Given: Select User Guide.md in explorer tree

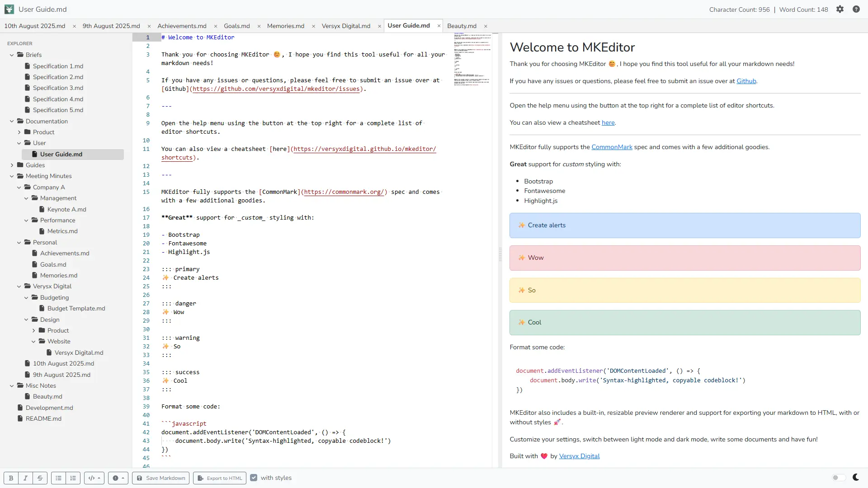Looking at the screenshot, I should click(72, 154).
